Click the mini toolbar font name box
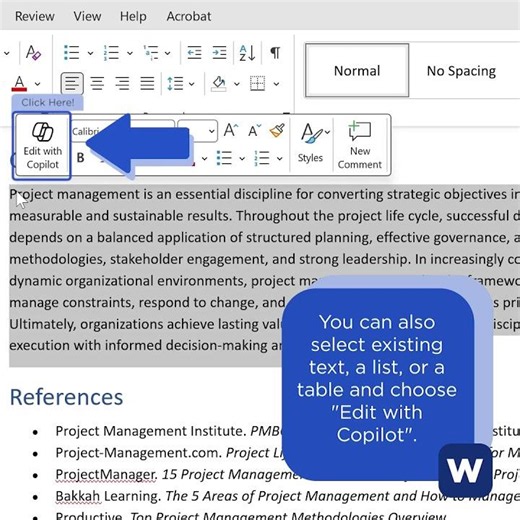Image resolution: width=520 pixels, height=520 pixels. (123, 131)
